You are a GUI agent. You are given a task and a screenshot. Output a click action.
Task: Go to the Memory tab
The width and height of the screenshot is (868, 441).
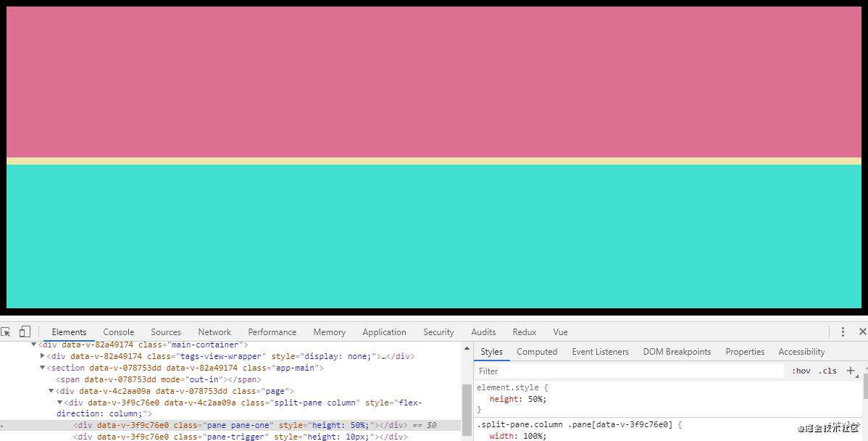click(x=330, y=332)
